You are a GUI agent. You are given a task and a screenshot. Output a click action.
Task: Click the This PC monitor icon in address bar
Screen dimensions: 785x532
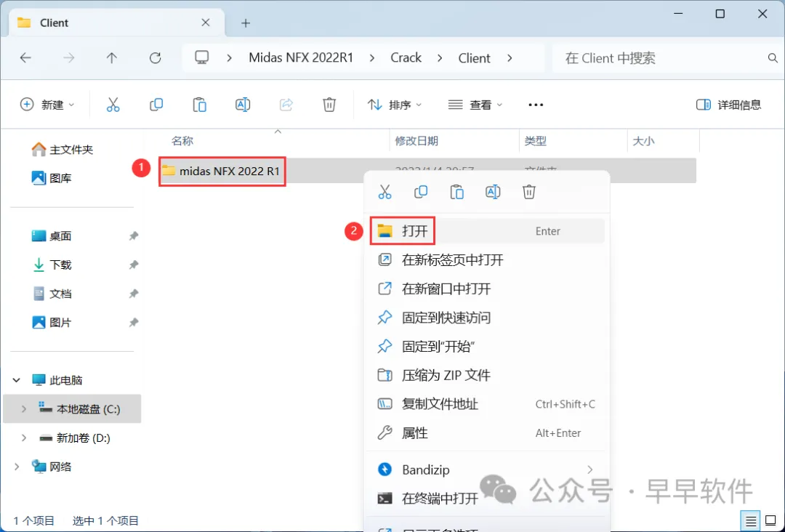(202, 57)
